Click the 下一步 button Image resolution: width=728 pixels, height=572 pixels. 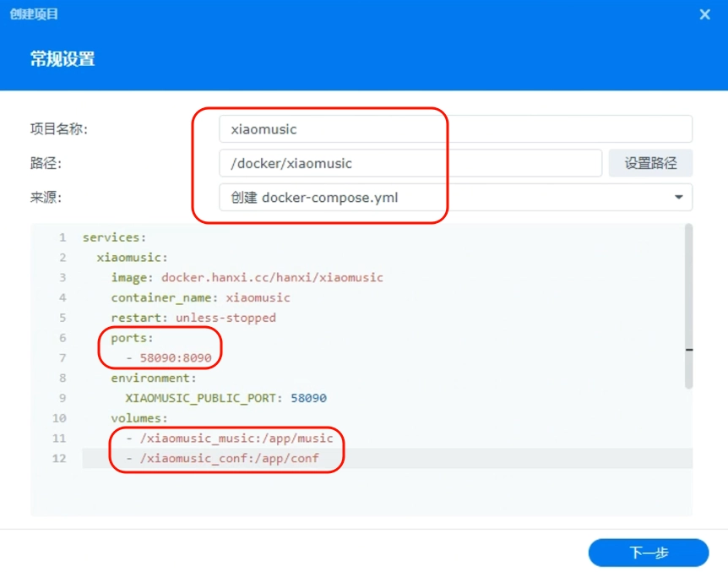click(x=648, y=553)
